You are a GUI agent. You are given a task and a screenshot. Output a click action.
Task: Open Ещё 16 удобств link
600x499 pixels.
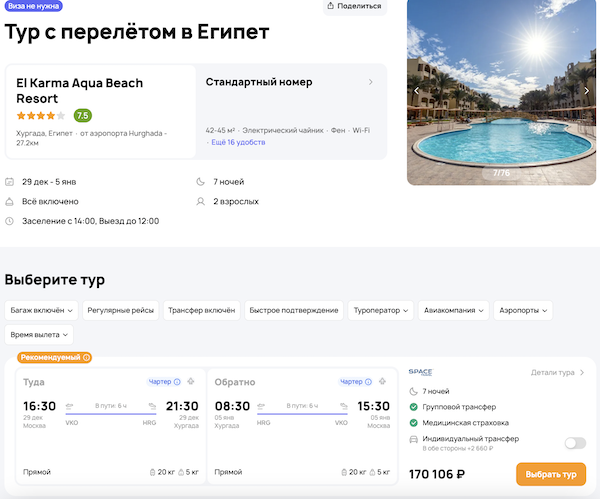point(237,143)
